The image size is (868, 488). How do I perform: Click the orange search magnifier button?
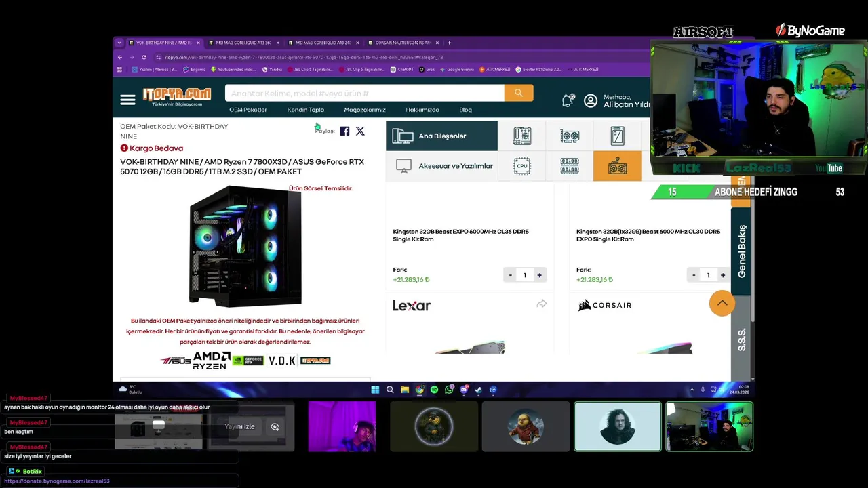click(x=519, y=93)
